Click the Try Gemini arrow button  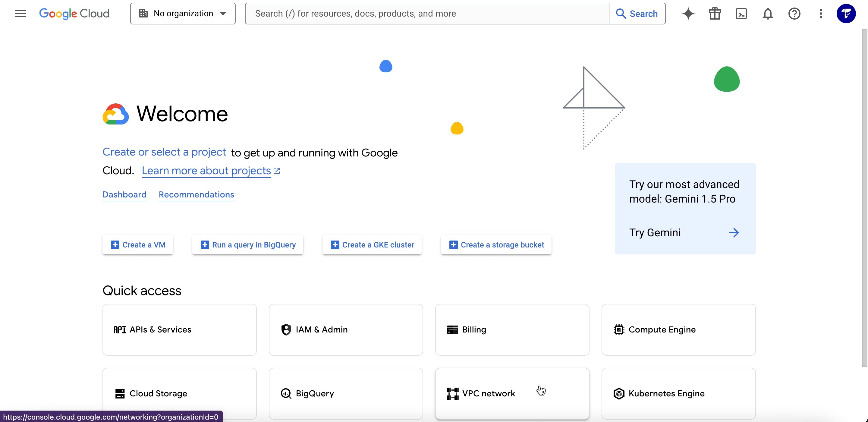pos(734,232)
